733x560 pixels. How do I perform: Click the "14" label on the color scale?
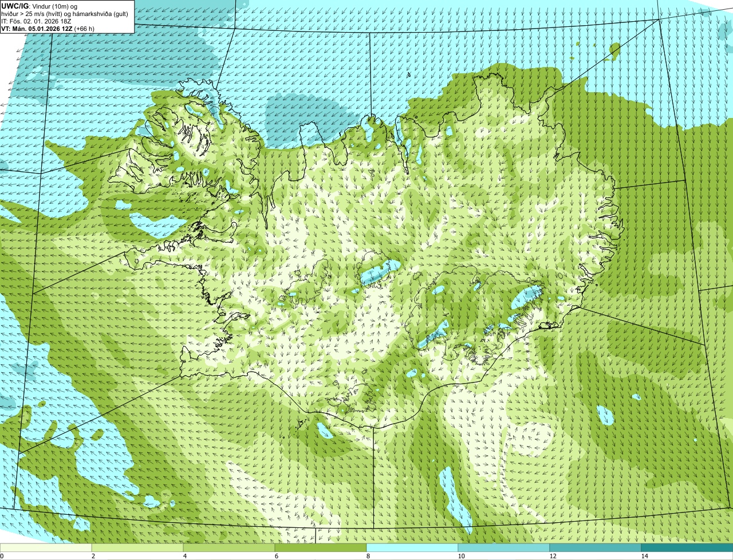tap(644, 556)
